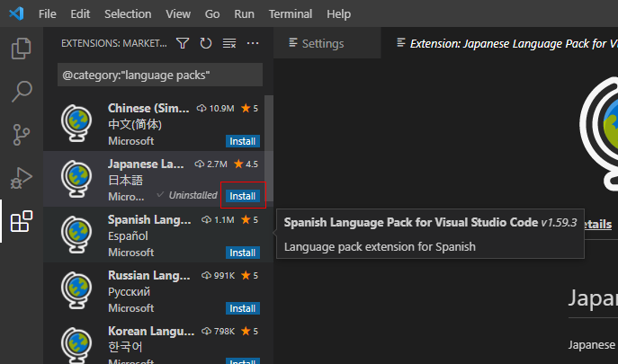Open the Selection menu
618x364 pixels.
128,13
